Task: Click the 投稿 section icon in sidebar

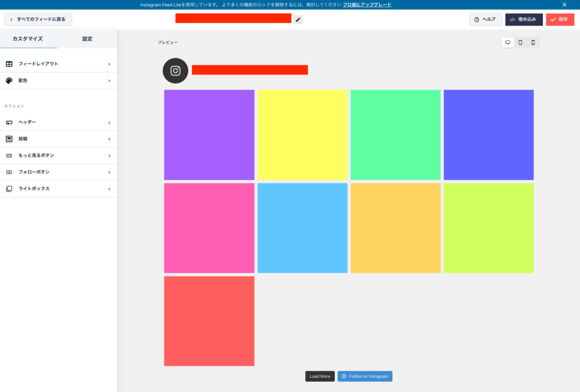Action: click(x=9, y=139)
